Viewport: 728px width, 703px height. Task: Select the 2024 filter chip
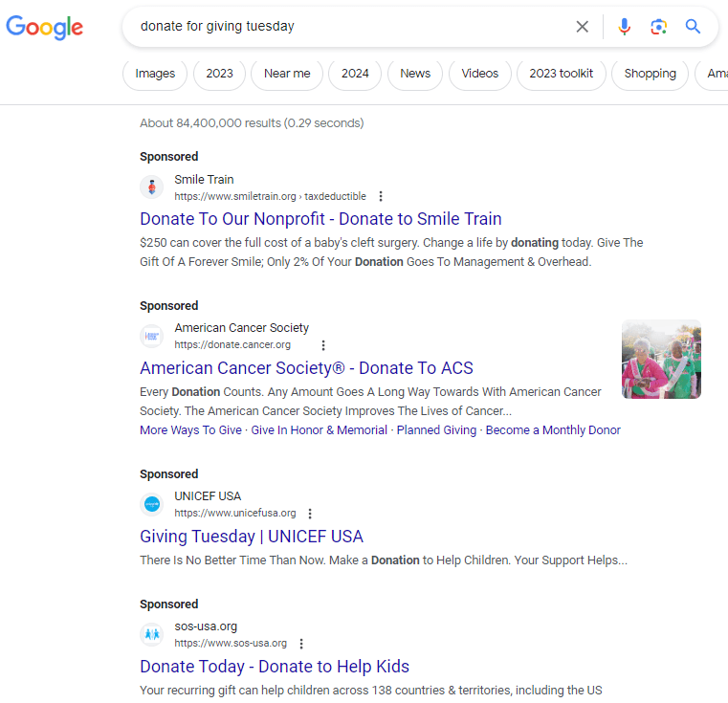355,74
